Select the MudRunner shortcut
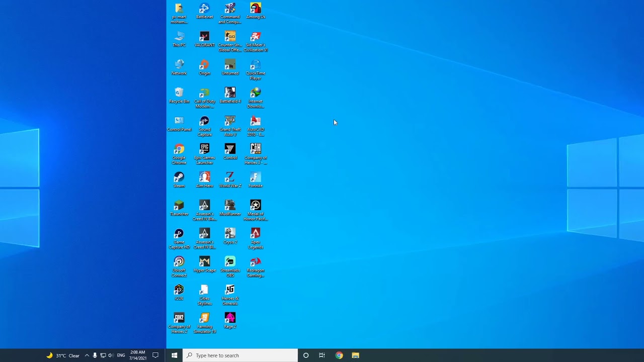The width and height of the screenshot is (644, 362). [230, 209]
